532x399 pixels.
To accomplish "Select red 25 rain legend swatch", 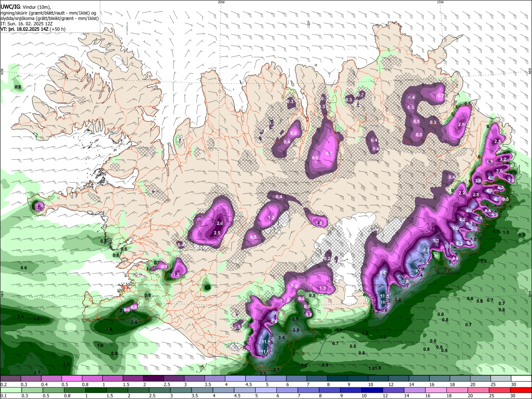I will 500,390.
